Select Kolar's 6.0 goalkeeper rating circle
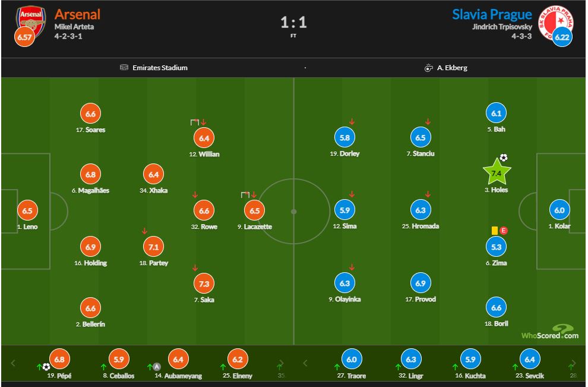 click(559, 210)
